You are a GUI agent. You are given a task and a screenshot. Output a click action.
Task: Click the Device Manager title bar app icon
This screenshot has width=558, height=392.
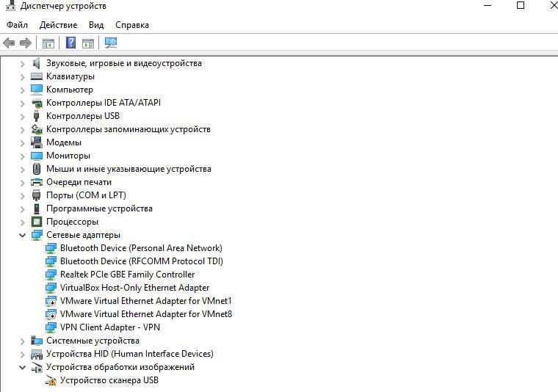(11, 5)
